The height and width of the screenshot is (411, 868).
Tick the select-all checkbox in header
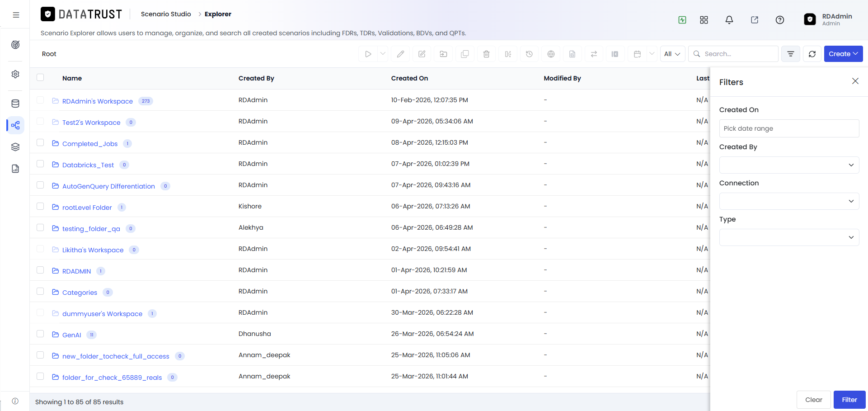click(x=40, y=77)
